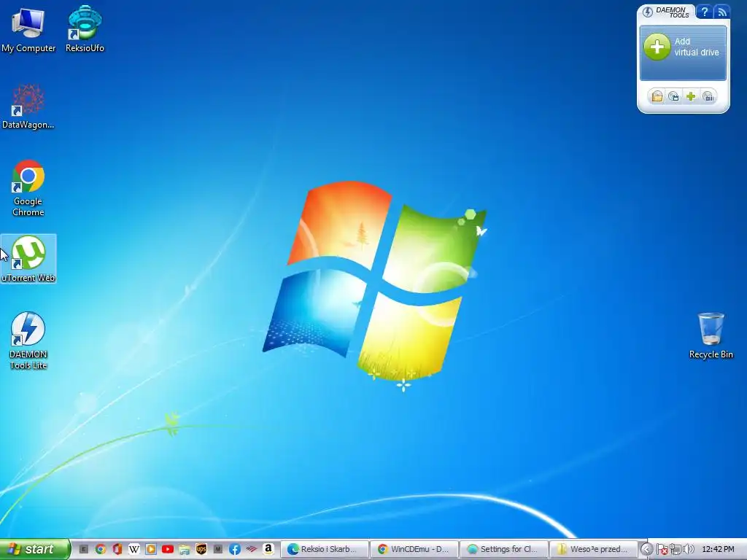Viewport: 747px width, 560px height.
Task: Open the YouTube quick launch shortcut
Action: coord(167,549)
